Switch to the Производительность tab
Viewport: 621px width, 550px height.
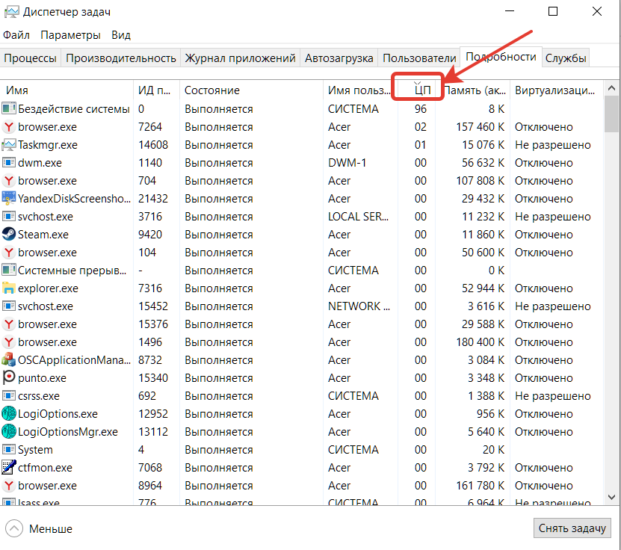point(121,58)
